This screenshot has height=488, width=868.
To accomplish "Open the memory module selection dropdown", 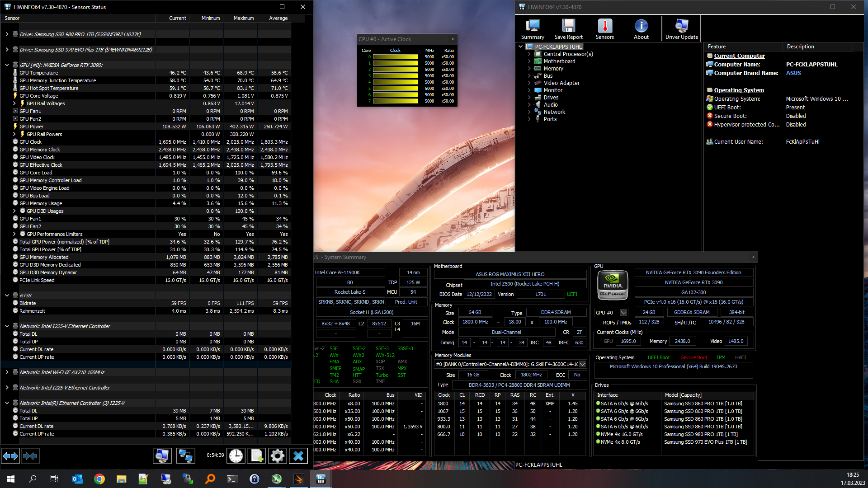I will pyautogui.click(x=582, y=364).
